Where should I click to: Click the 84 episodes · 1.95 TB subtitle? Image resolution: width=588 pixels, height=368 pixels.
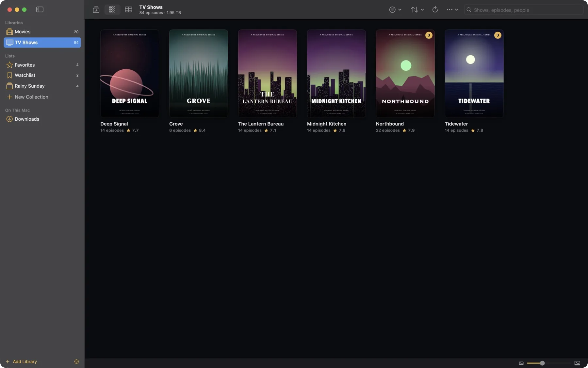coord(160,13)
